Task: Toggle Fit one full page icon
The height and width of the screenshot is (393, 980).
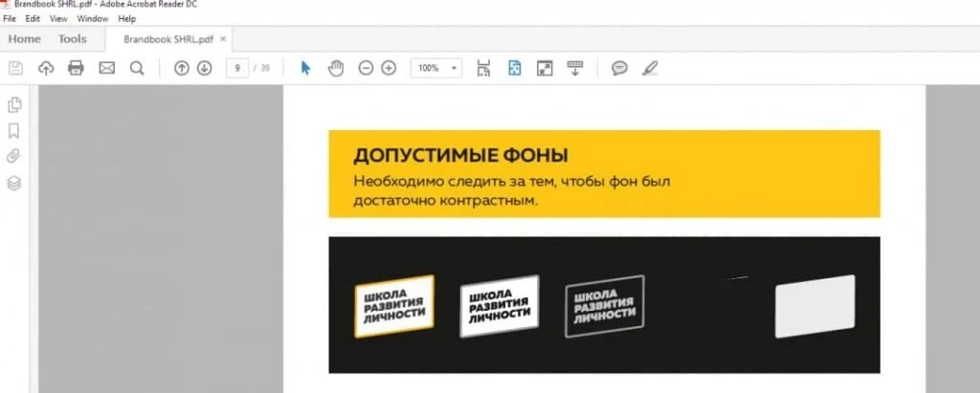Action: pos(514,68)
